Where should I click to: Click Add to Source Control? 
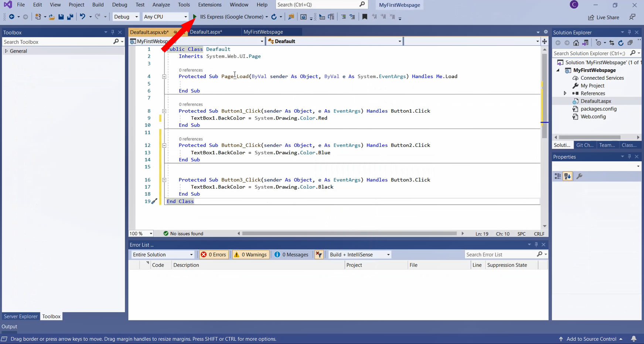591,339
